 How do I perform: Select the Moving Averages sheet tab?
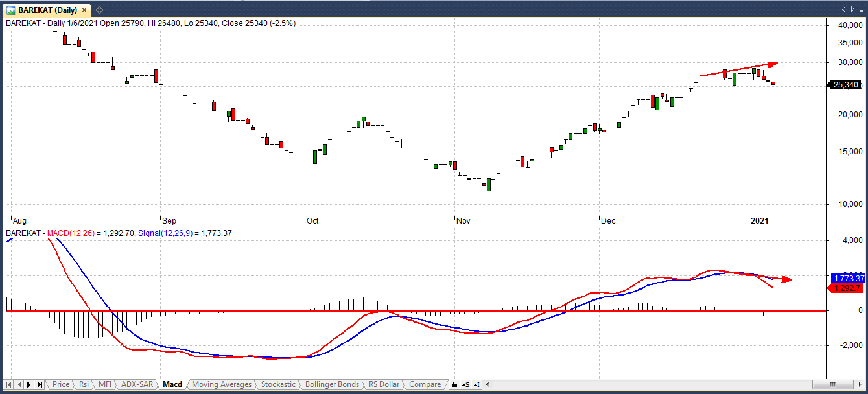222,384
